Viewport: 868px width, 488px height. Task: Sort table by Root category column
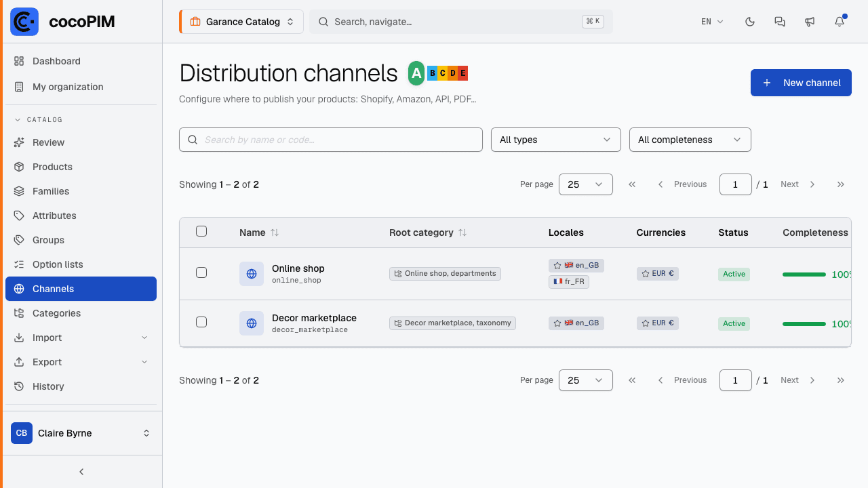(428, 232)
